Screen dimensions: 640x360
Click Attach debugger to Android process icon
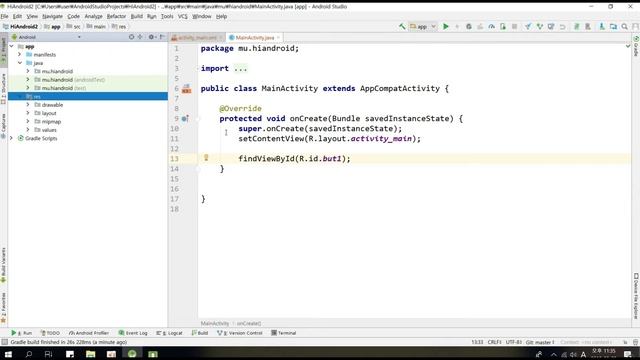503,27
